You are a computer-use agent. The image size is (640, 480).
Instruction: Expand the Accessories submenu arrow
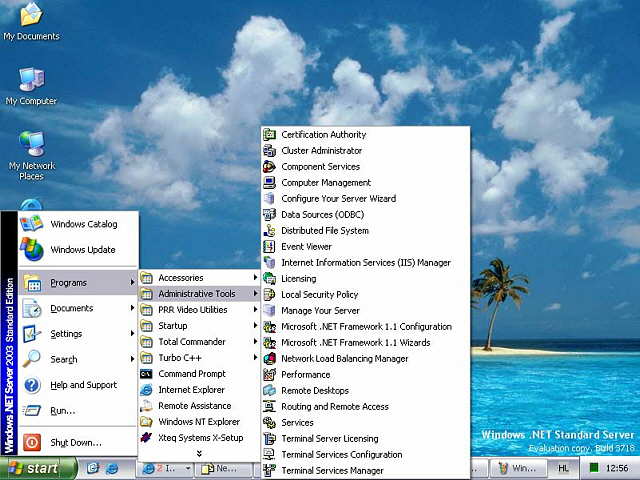point(255,278)
